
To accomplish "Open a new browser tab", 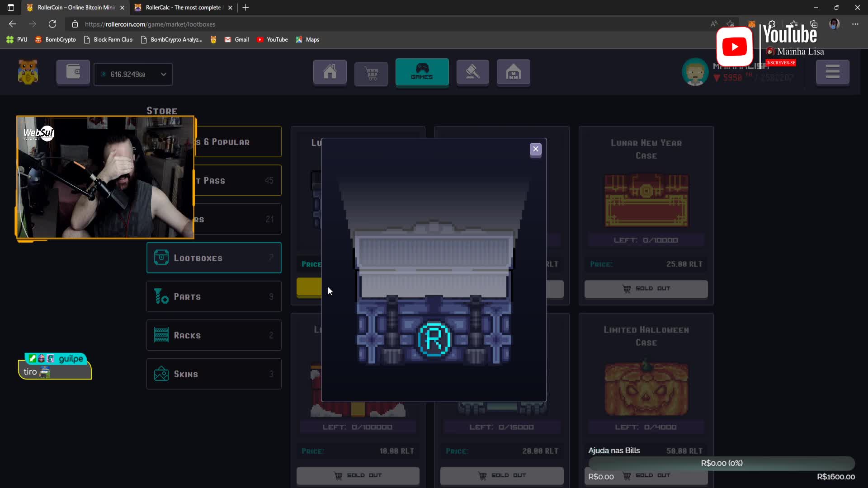I will pyautogui.click(x=245, y=7).
